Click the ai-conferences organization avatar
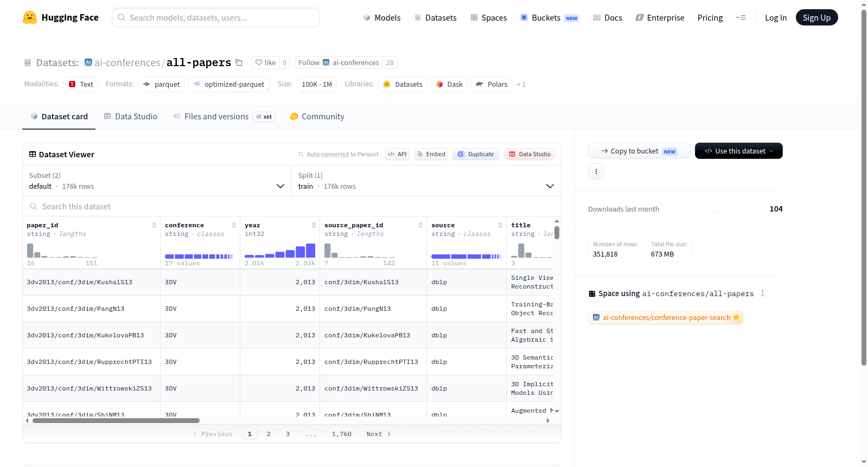The height and width of the screenshot is (467, 868). tap(88, 62)
